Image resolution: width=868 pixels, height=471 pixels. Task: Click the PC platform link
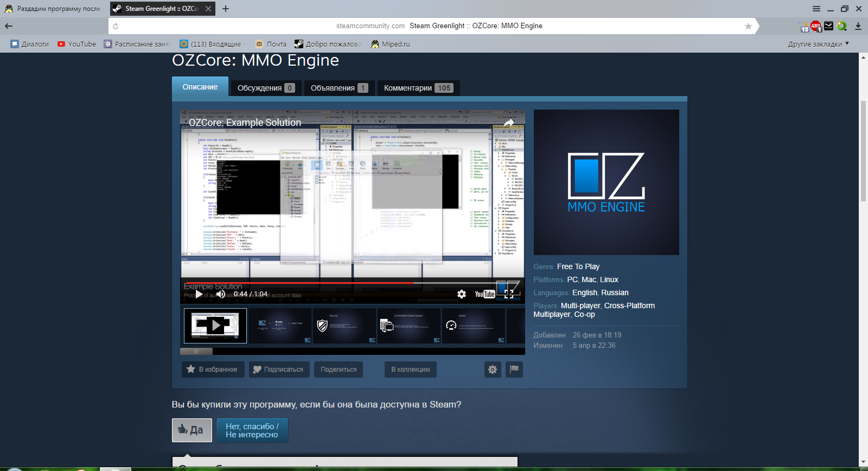coord(572,279)
